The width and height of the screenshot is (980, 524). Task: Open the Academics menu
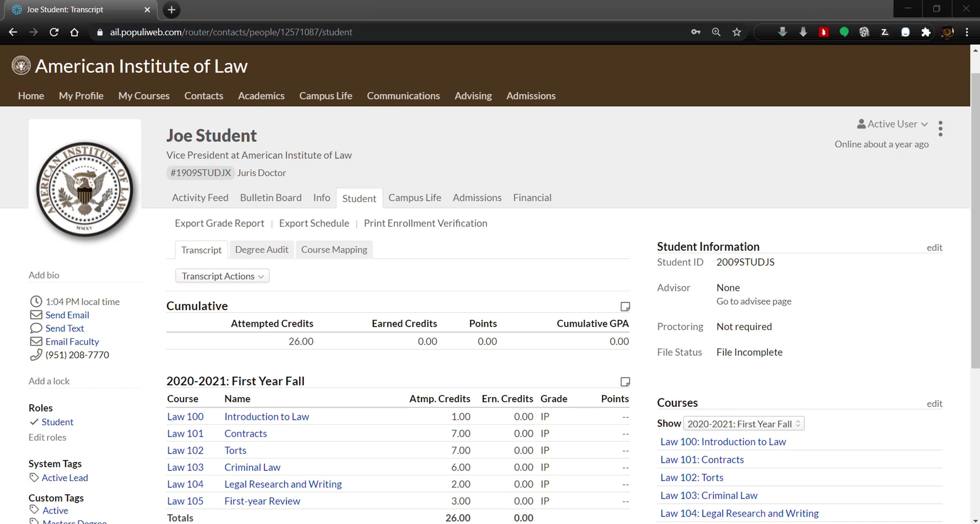(x=261, y=96)
